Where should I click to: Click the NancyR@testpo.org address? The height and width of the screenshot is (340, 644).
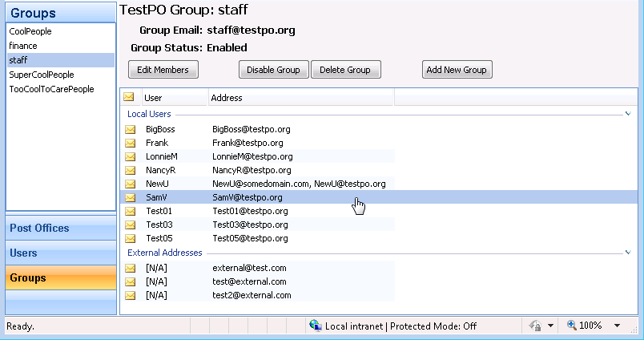[x=252, y=170]
